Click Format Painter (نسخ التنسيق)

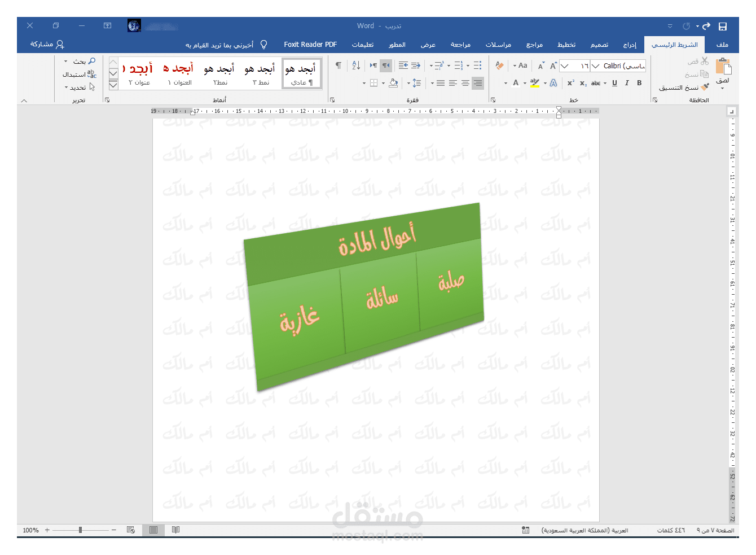(x=684, y=88)
